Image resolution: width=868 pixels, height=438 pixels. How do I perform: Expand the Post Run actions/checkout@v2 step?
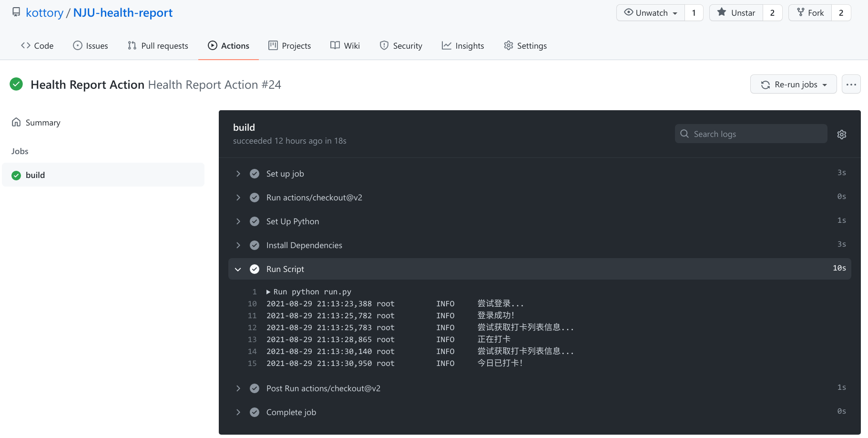[540, 388]
